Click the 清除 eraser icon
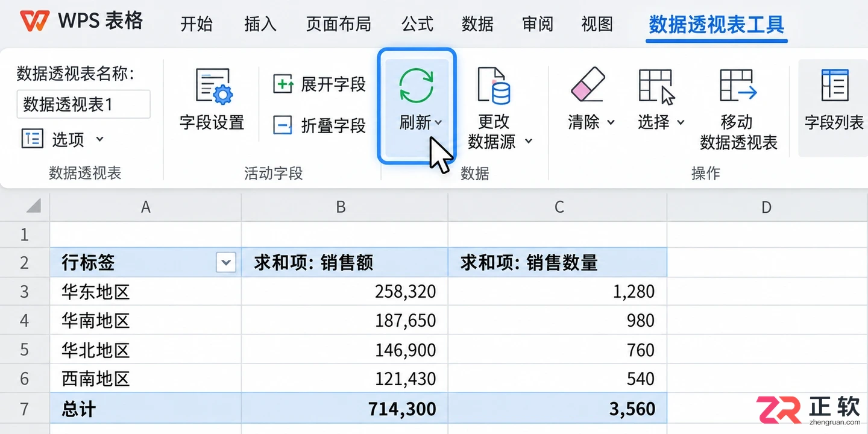 coord(587,85)
